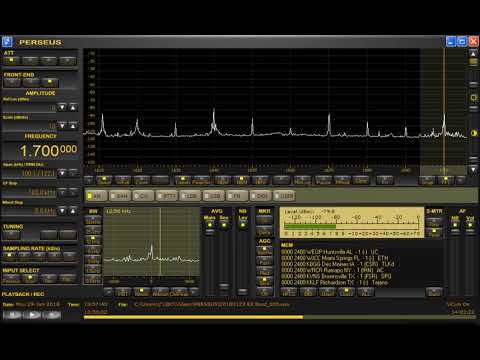Click the S-MTR Peak button
This screenshot has height=360, width=480.
click(x=434, y=222)
